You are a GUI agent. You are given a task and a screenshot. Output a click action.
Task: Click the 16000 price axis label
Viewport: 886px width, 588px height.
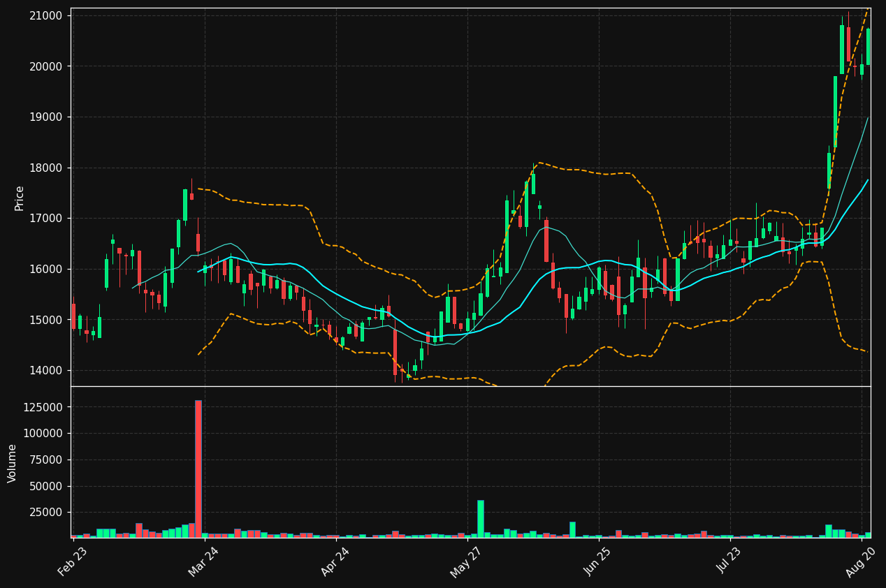(47, 269)
